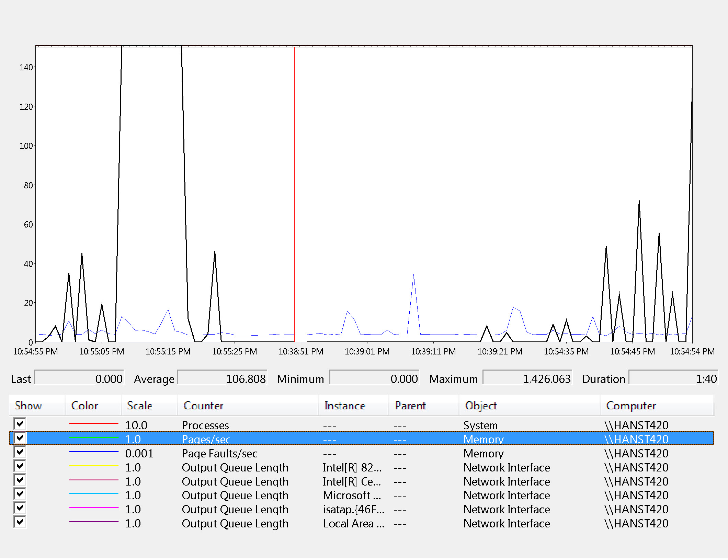Click yellow color line for Intel[R] 82...

[x=93, y=466]
